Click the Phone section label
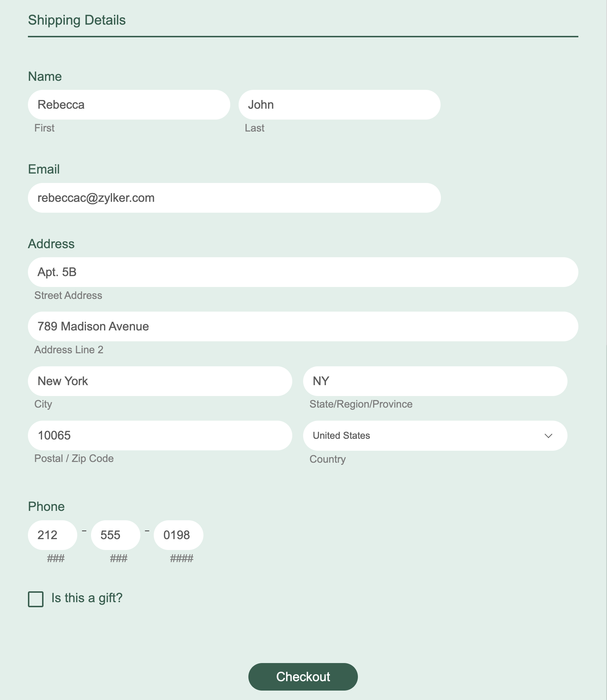 pyautogui.click(x=46, y=507)
